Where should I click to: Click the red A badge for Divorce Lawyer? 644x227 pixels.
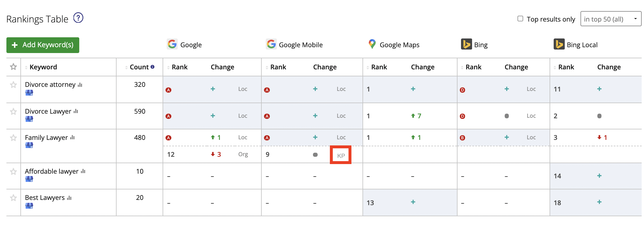tap(168, 116)
